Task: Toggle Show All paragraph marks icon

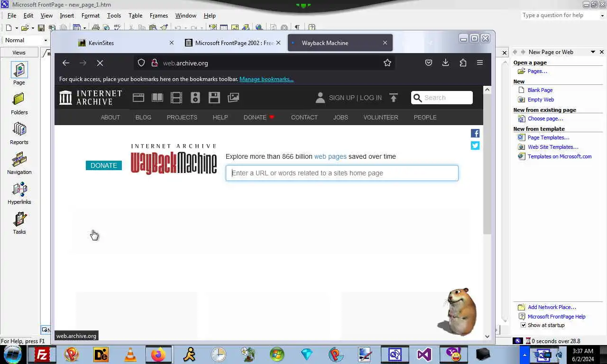Action: [x=297, y=28]
